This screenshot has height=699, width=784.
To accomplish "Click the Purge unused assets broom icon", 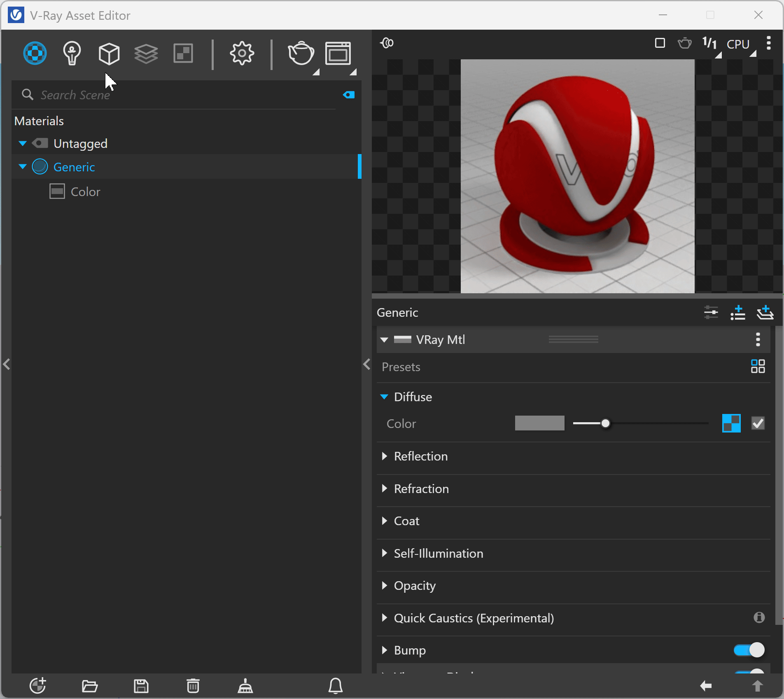I will [245, 686].
